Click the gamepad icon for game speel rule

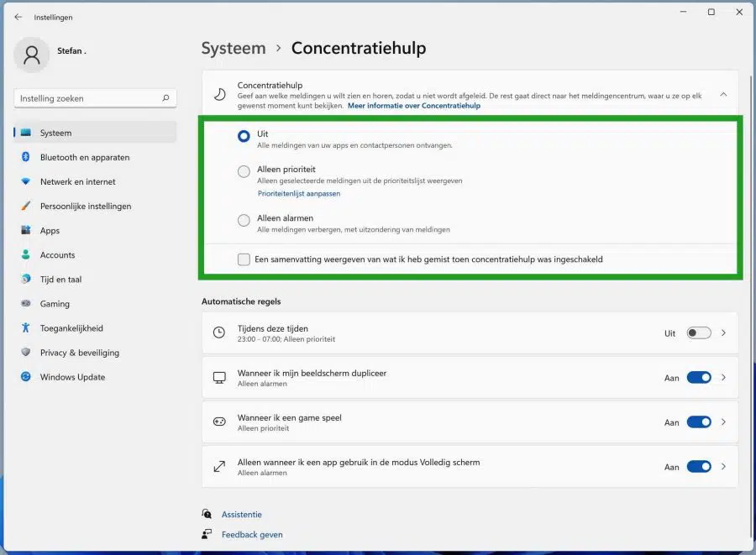219,421
